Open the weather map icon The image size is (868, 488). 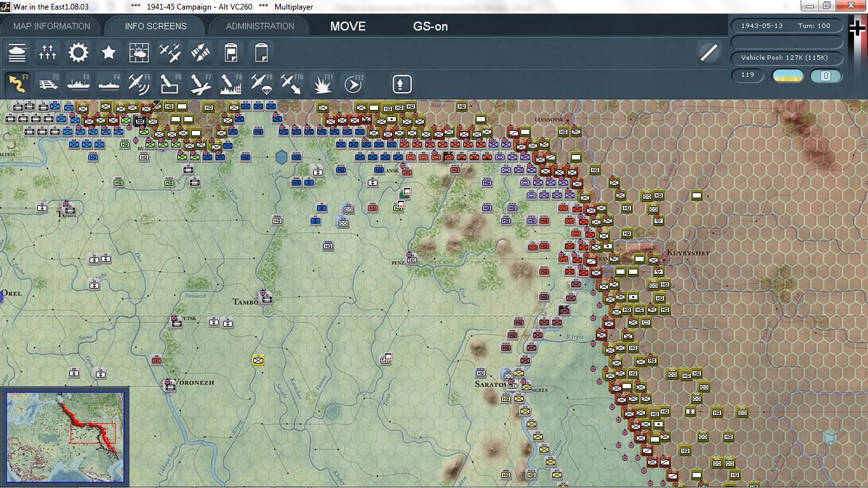point(139,53)
